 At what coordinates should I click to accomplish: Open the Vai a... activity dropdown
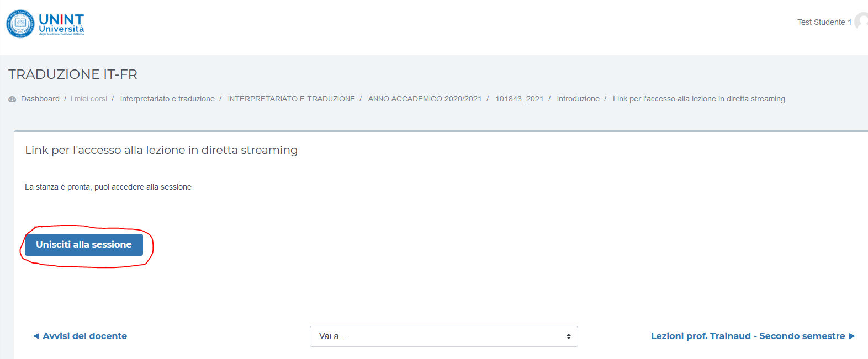pyautogui.click(x=444, y=336)
